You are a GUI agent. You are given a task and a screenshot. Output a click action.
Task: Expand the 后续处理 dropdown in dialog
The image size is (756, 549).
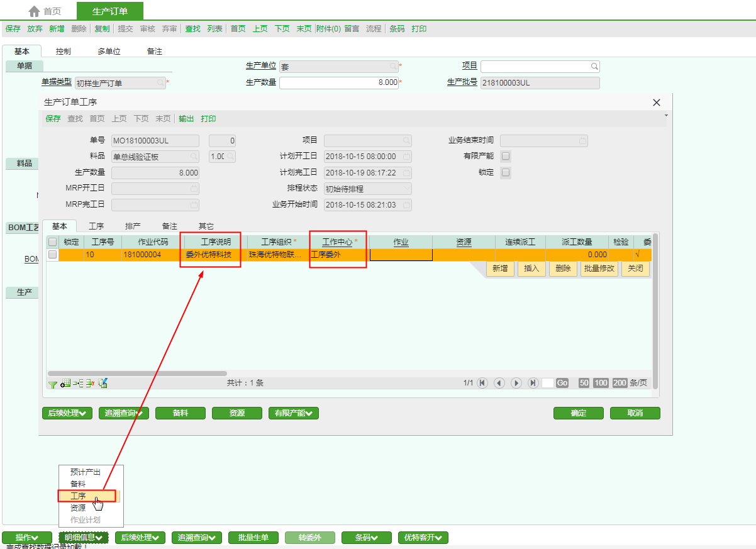point(67,413)
